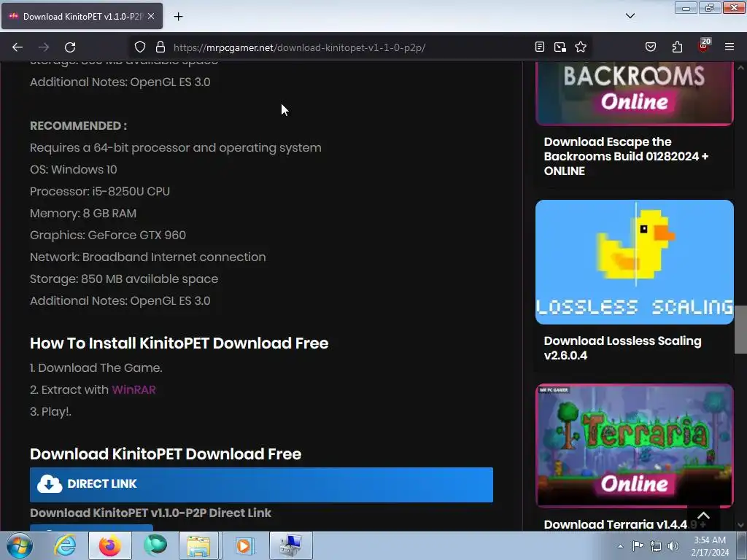Select the Download KinitoPET v1.1.0-P2P tab

tap(82, 16)
